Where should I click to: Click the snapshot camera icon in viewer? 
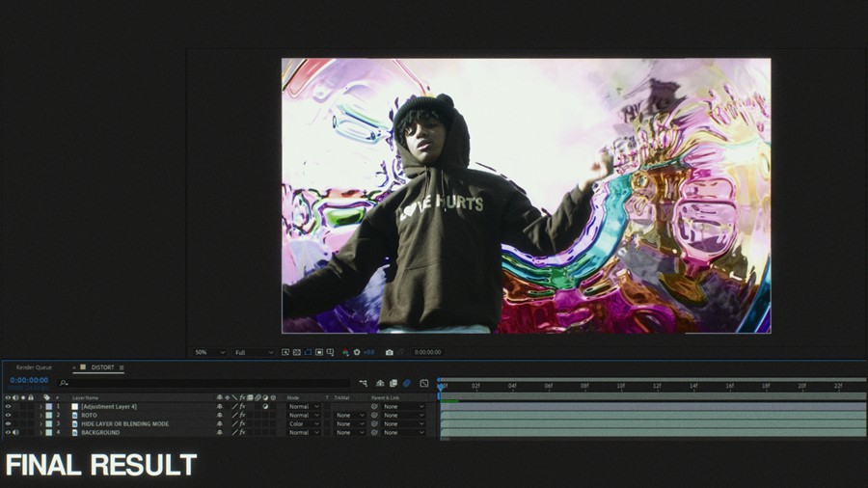[x=389, y=352]
